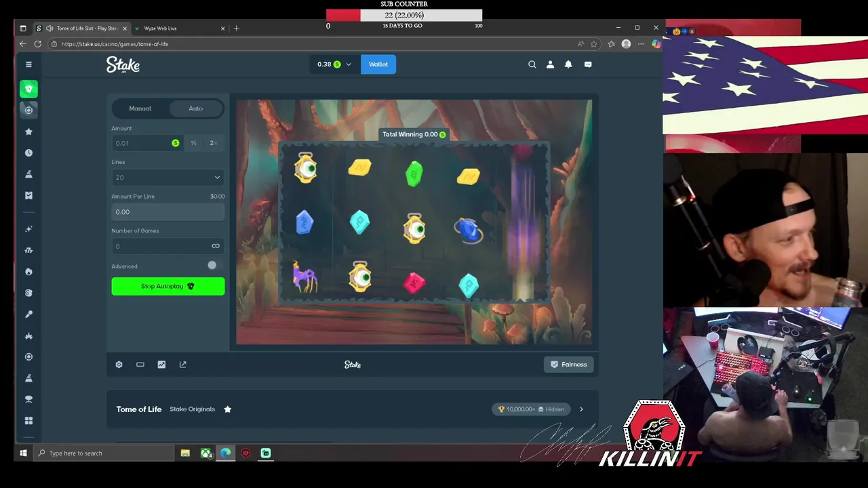Open Microsoft Edge from taskbar
This screenshot has width=868, height=488.
pos(226,453)
